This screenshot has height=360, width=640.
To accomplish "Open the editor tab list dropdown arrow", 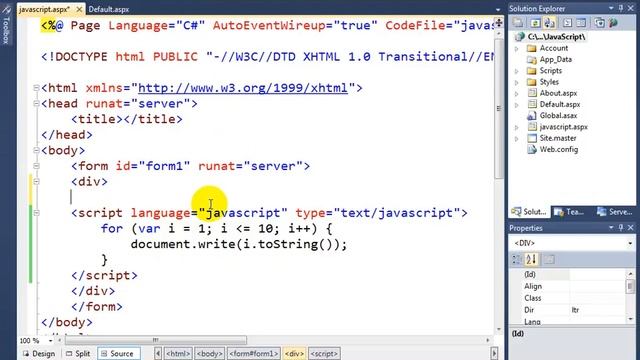I will [x=498, y=9].
